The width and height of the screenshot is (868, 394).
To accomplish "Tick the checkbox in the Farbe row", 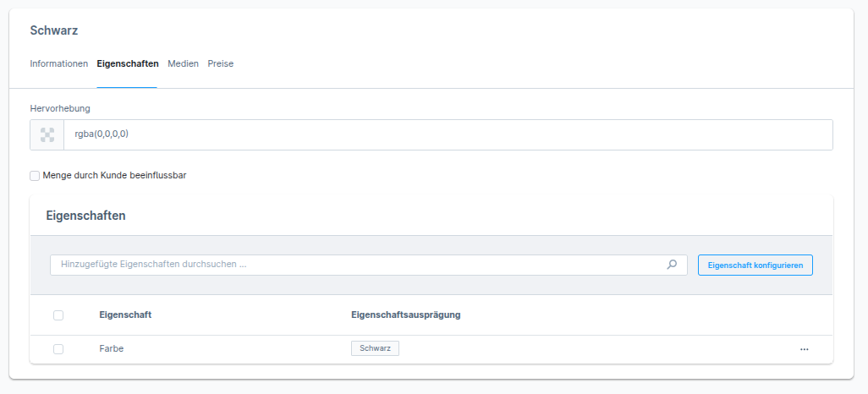I will click(58, 349).
